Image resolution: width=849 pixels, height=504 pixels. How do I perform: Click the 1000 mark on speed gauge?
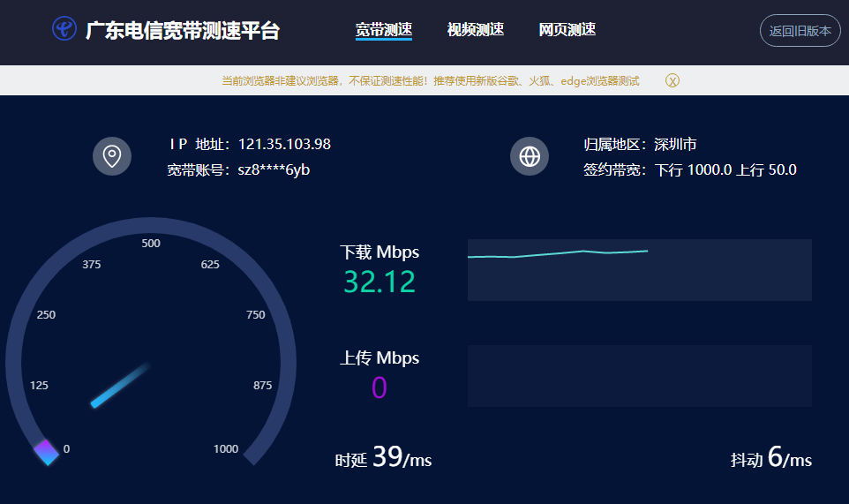coord(226,448)
